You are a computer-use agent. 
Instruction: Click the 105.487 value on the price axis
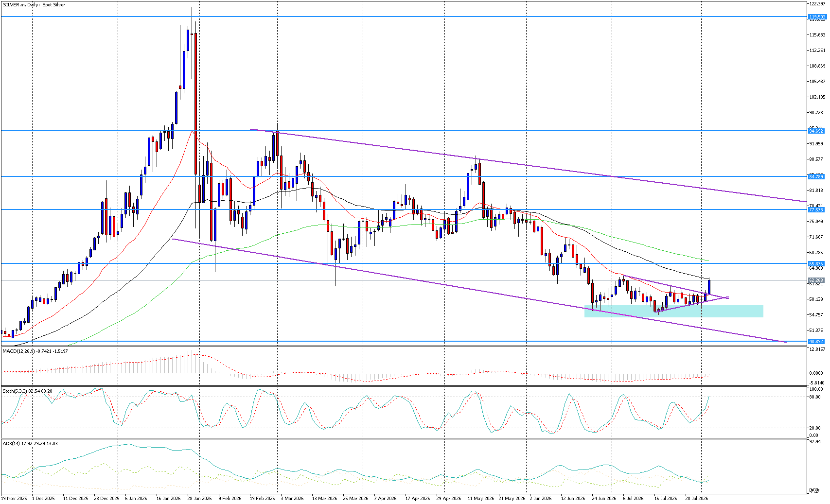816,81
